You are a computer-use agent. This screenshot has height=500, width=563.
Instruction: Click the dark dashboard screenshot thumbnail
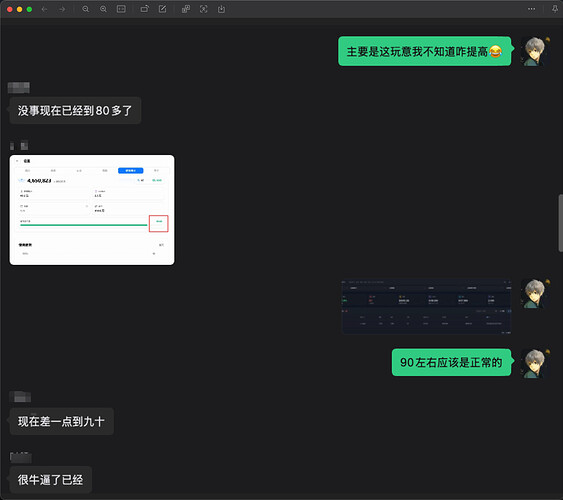pyautogui.click(x=427, y=307)
